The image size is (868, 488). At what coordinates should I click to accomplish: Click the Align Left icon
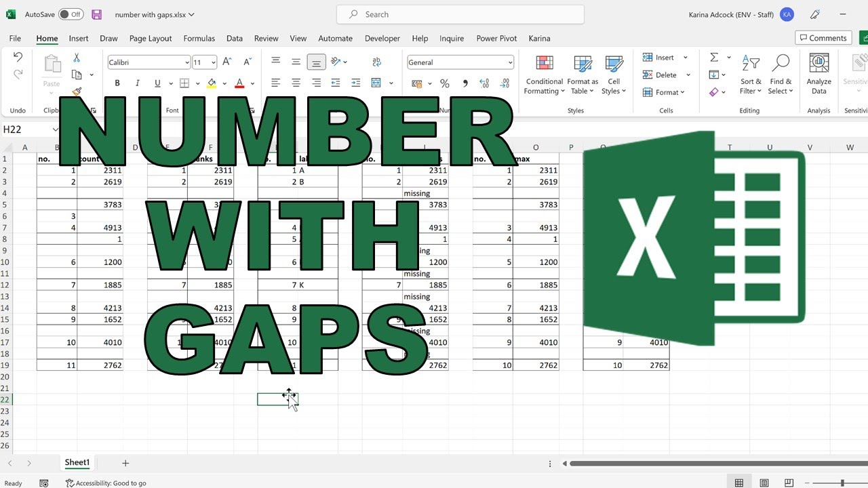[x=275, y=83]
